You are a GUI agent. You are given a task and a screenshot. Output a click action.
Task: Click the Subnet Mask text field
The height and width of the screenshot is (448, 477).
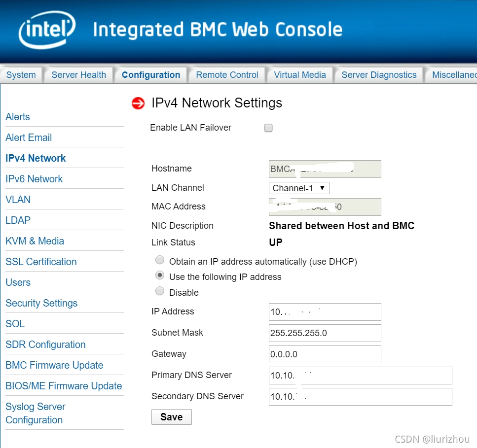point(325,333)
